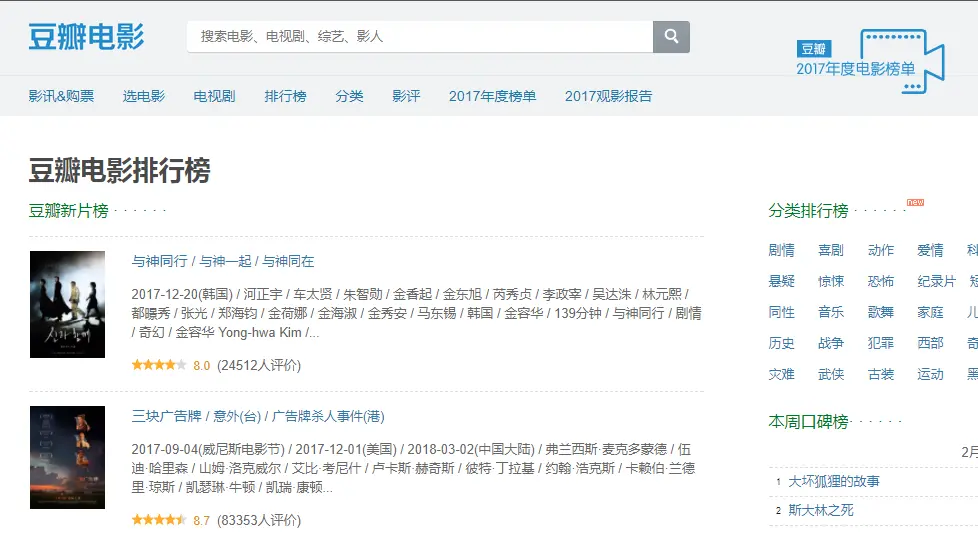Screen dimensions: 978x533
Task: Click the (24512人评价) review count
Action: pyautogui.click(x=259, y=365)
